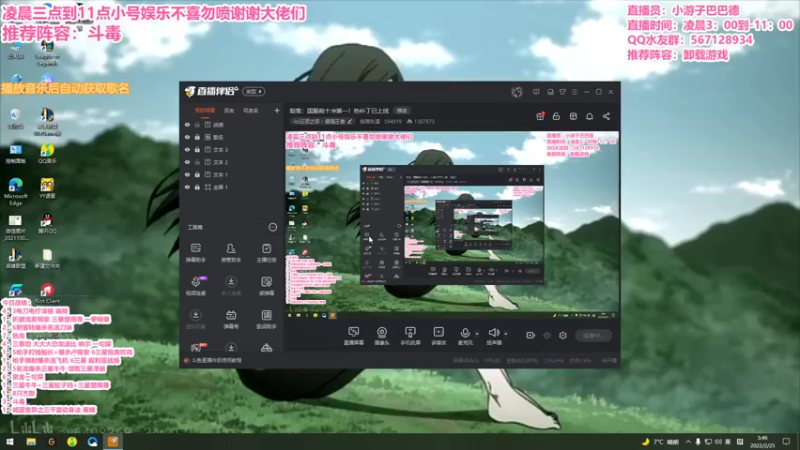Switch to the second scene tab
The height and width of the screenshot is (450, 800).
229,111
